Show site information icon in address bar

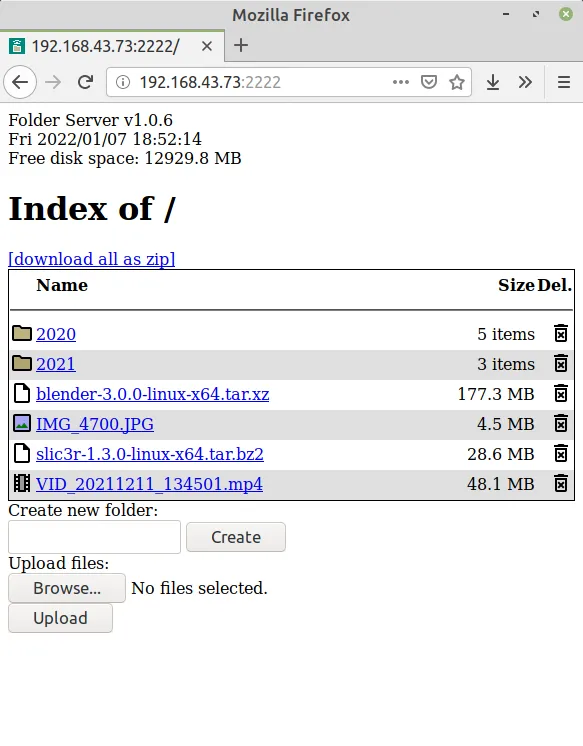pos(123,82)
